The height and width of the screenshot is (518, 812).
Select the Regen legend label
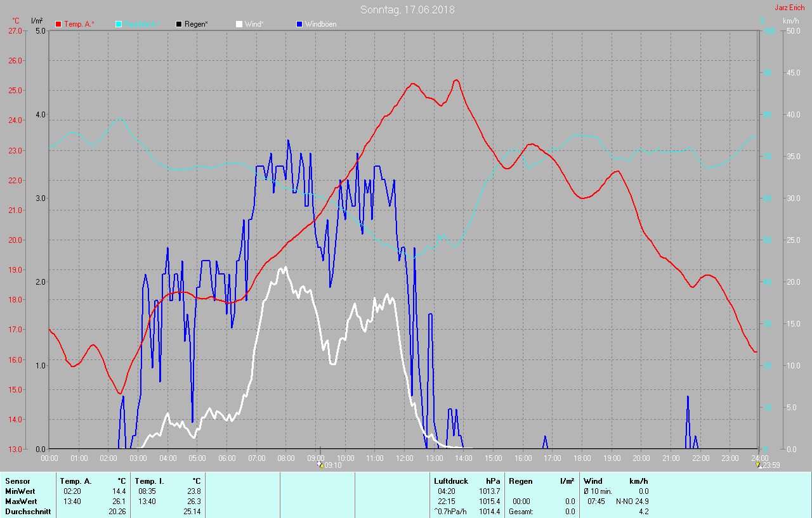coord(197,24)
